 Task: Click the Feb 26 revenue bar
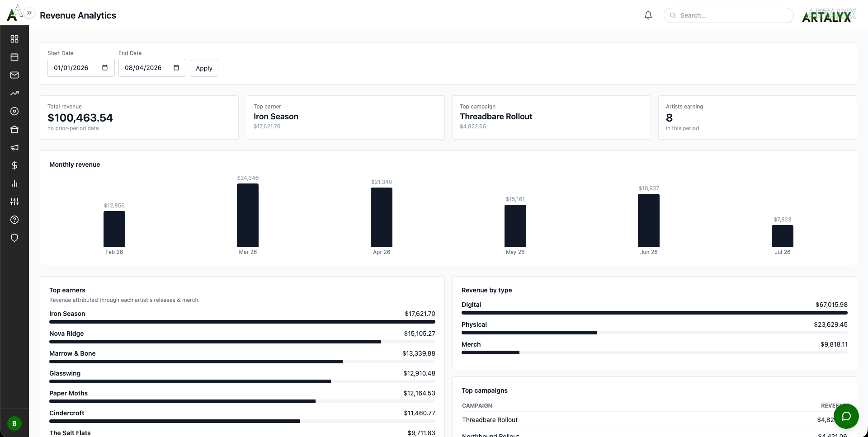click(x=114, y=229)
